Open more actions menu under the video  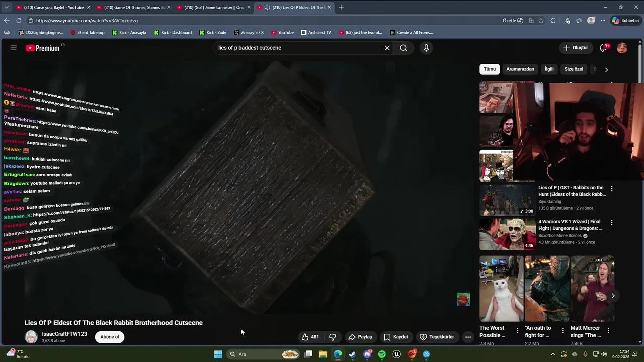pos(468,337)
